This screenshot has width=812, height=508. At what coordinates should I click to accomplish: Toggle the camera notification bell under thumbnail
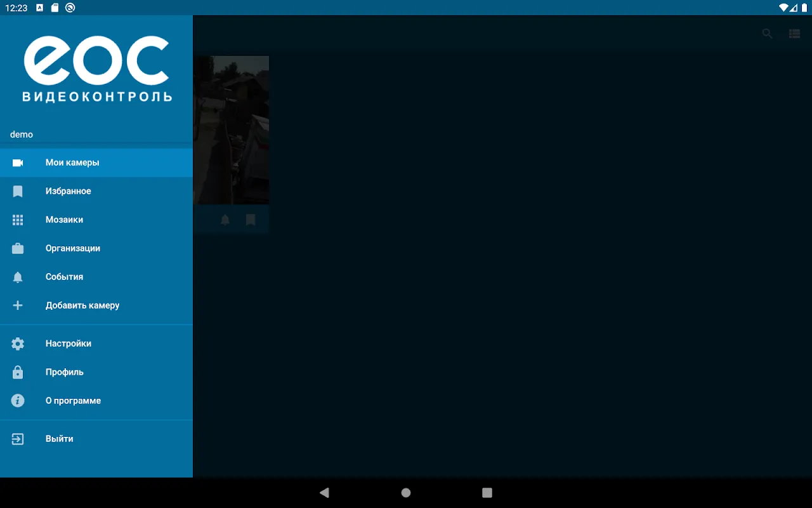(x=225, y=220)
